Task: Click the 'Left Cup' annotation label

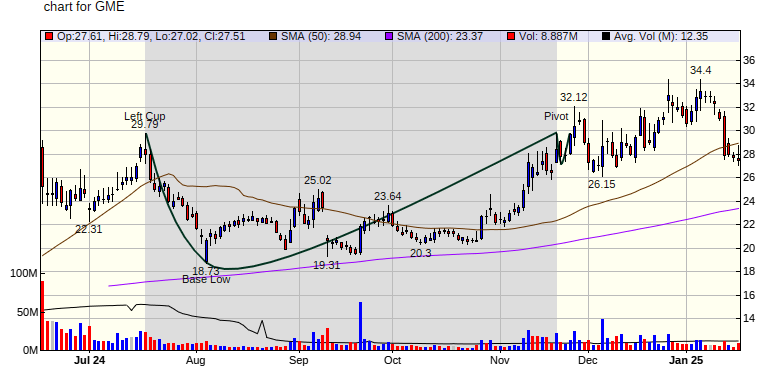Action: point(145,116)
